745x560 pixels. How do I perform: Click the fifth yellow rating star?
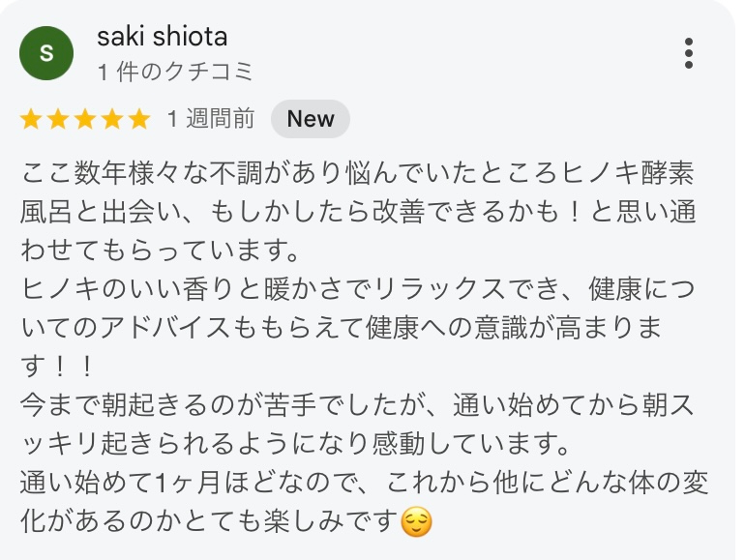click(x=139, y=119)
